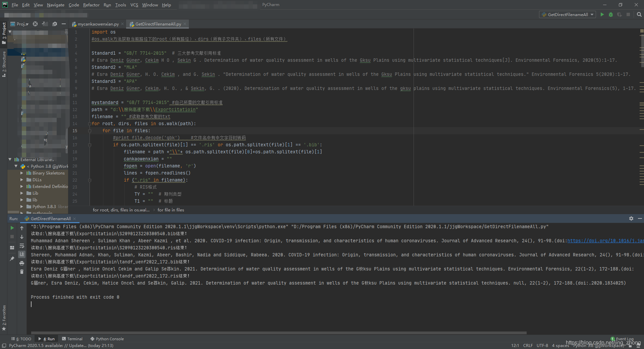The width and height of the screenshot is (644, 349).
Task: Expand the capital-L Lib folder
Action: click(x=22, y=193)
